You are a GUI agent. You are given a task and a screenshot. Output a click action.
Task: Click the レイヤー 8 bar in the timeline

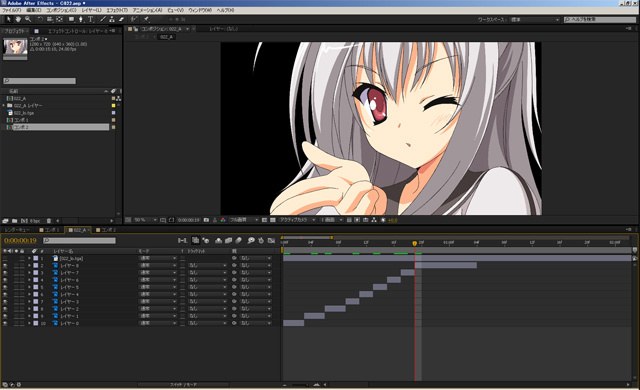(x=446, y=266)
